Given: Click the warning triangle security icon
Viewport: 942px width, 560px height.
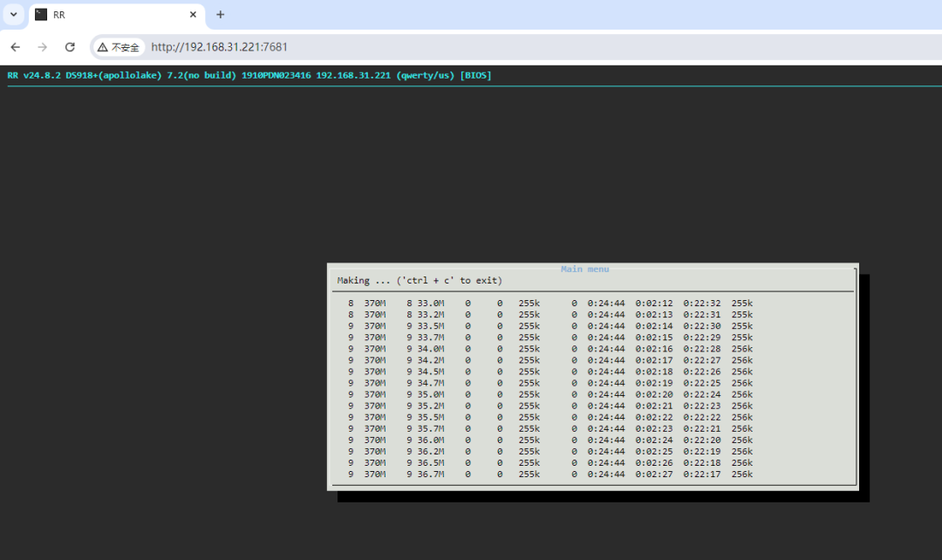Looking at the screenshot, I should [103, 47].
